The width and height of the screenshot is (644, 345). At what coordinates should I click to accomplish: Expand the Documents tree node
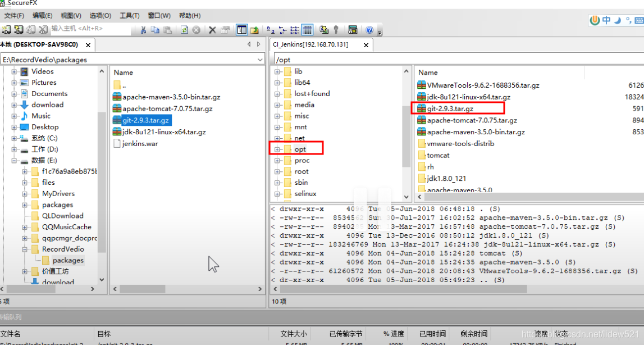pyautogui.click(x=15, y=94)
